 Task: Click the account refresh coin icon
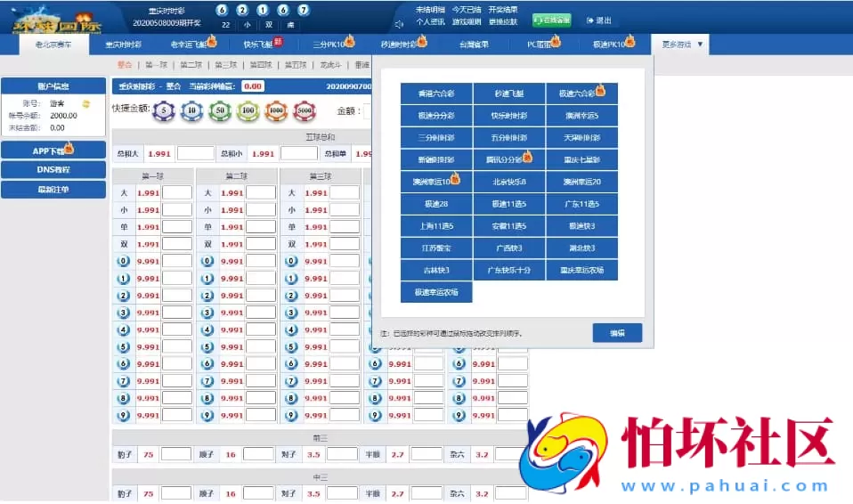click(86, 103)
